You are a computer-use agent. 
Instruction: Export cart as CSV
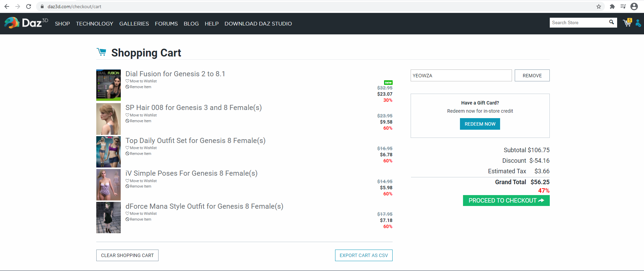point(363,255)
